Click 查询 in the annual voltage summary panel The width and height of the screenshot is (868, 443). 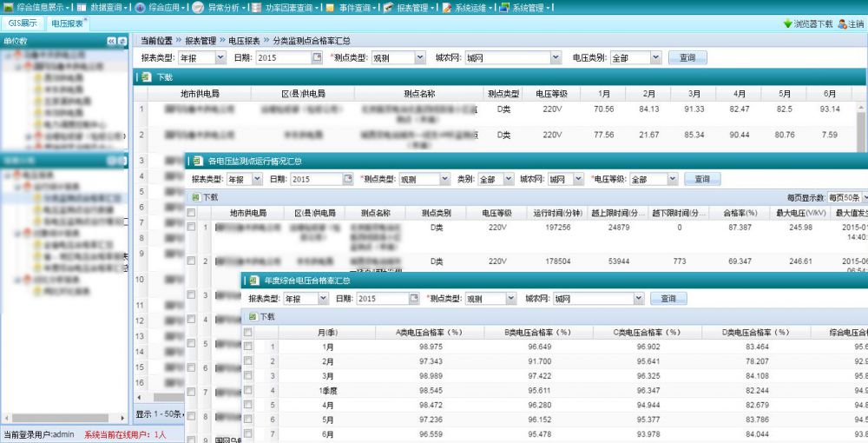click(667, 298)
